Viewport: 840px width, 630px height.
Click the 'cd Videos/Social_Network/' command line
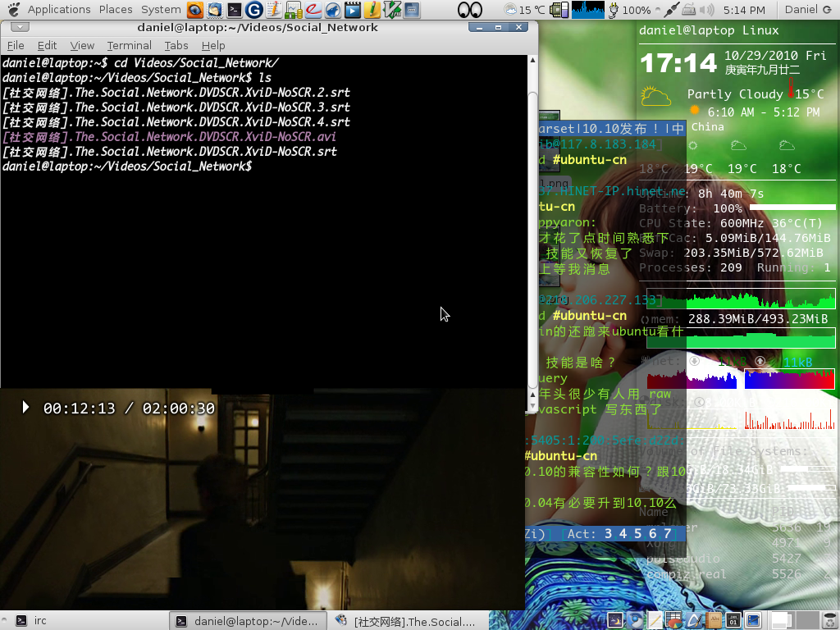[197, 62]
